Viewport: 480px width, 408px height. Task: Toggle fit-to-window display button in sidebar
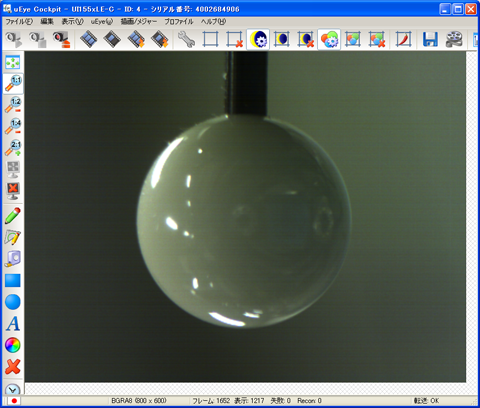(13, 62)
